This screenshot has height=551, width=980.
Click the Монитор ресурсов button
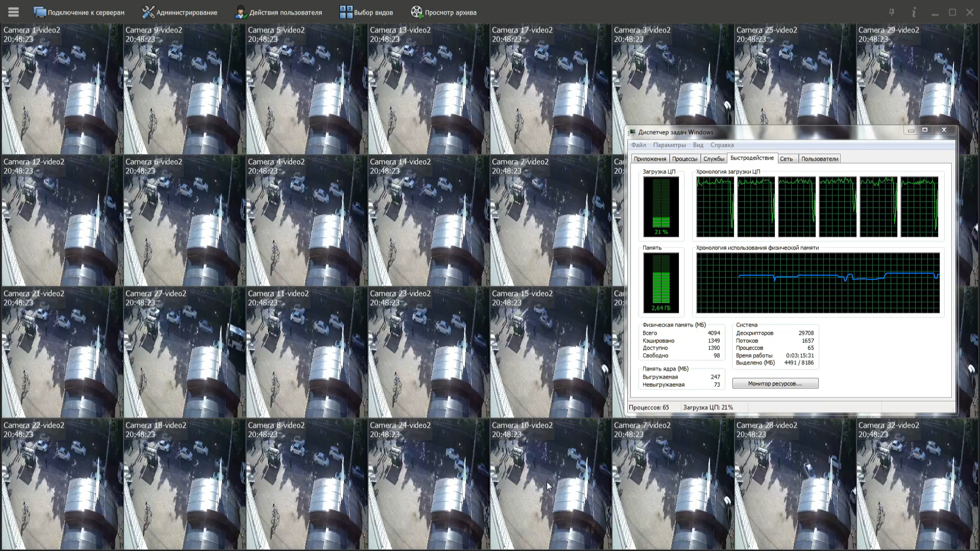[775, 383]
